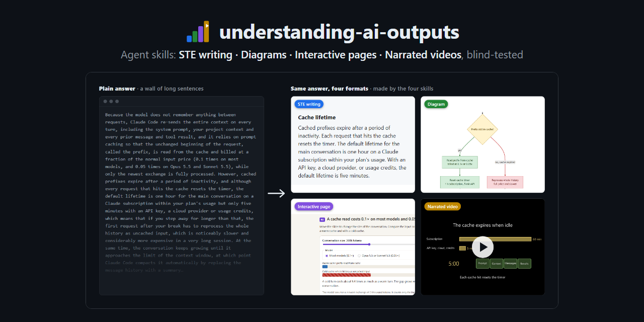Image resolution: width=644 pixels, height=322 pixels.
Task: Click the "understanding-ai-outputs" title
Action: 339,32
